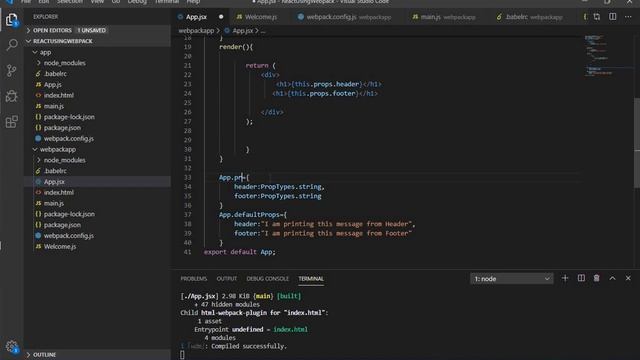Click App.jsx in the breadcrumb

(243, 31)
